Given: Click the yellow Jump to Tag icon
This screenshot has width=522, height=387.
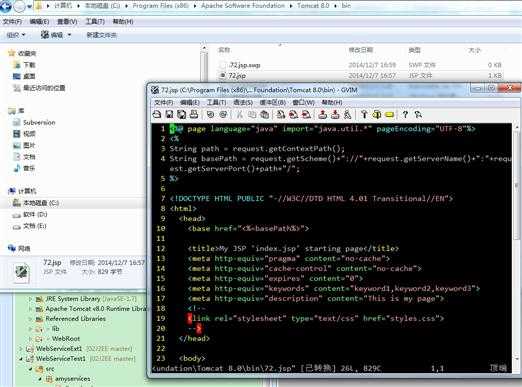Looking at the screenshot, I should point(389,115).
